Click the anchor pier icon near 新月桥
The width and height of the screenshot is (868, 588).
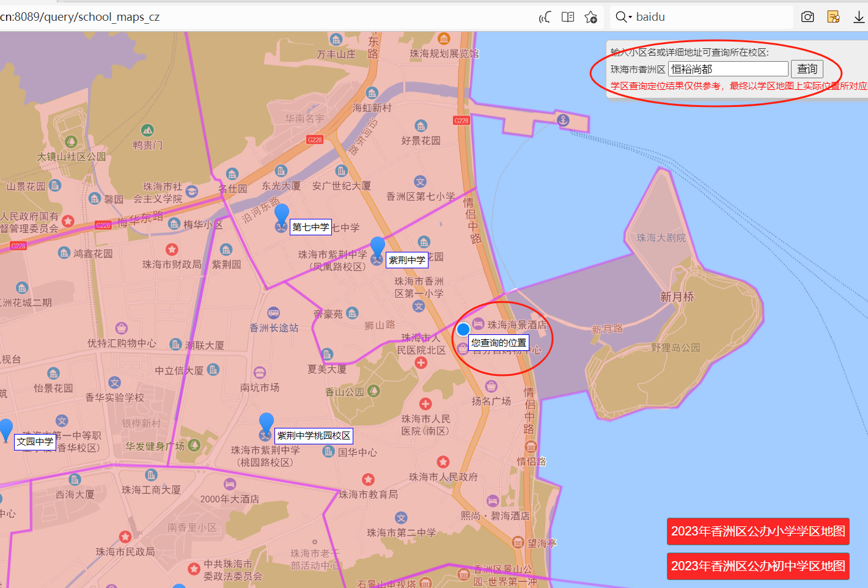[562, 120]
